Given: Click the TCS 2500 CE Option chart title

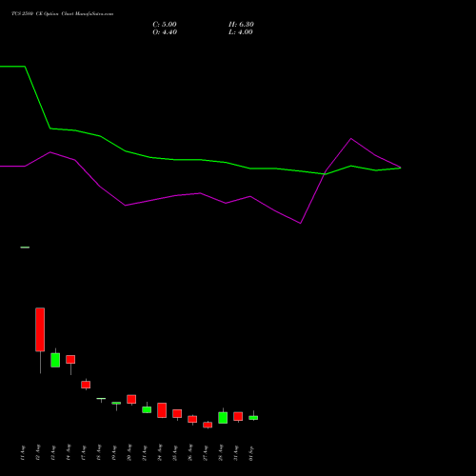Looking at the screenshot, I should pyautogui.click(x=62, y=14).
